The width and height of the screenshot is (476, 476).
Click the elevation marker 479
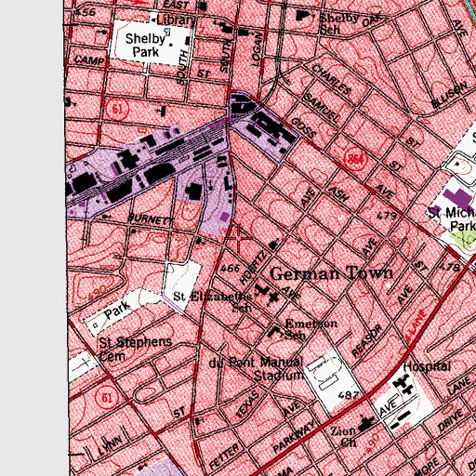point(388,215)
